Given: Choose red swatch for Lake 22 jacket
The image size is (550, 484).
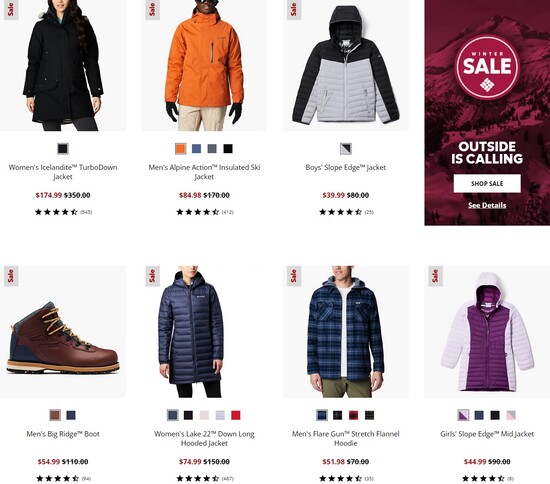Looking at the screenshot, I should [236, 415].
